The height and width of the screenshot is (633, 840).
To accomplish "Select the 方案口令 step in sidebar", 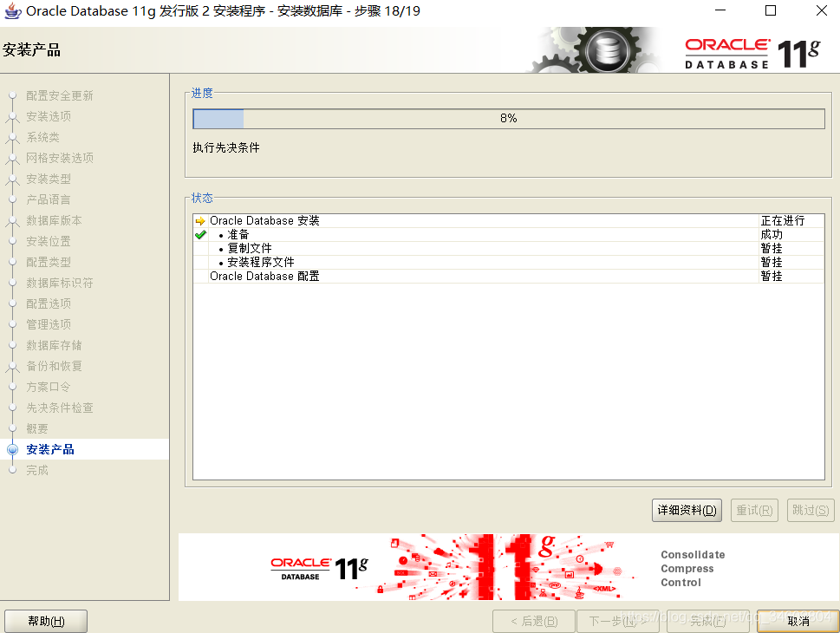I will click(x=49, y=387).
